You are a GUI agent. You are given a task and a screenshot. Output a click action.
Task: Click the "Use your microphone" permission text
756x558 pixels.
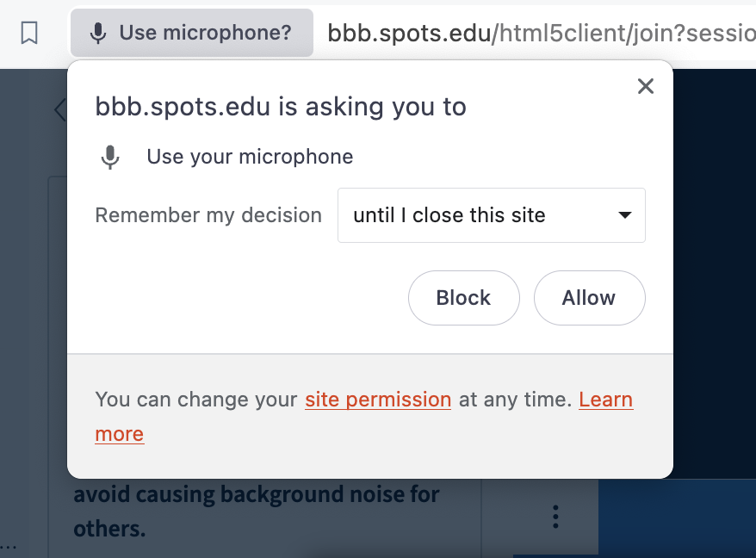[x=250, y=158]
